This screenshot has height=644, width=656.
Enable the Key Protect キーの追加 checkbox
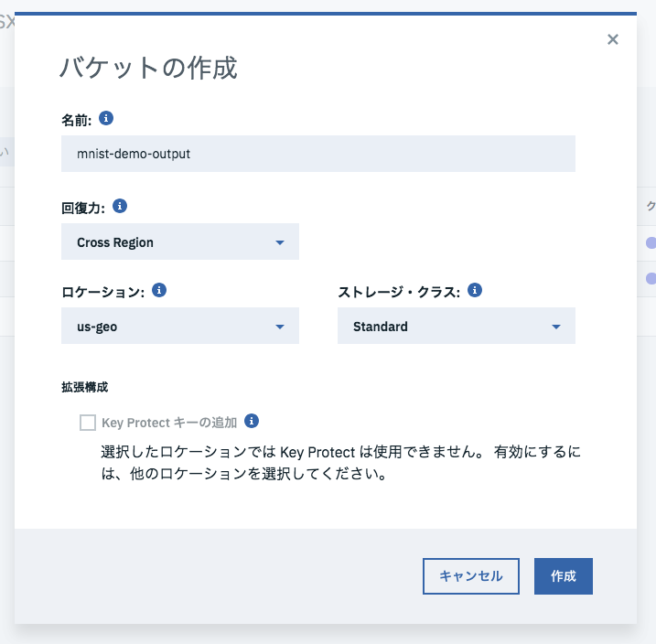(88, 423)
